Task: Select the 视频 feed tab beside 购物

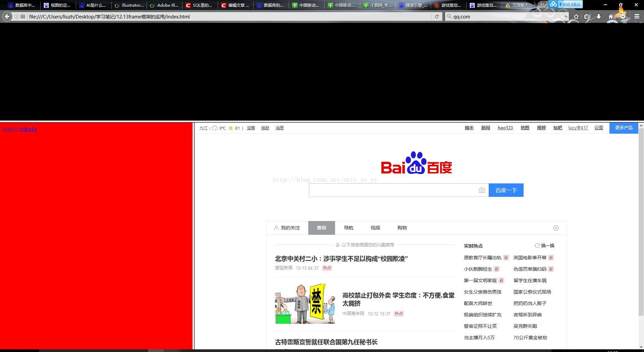Action: tap(375, 228)
